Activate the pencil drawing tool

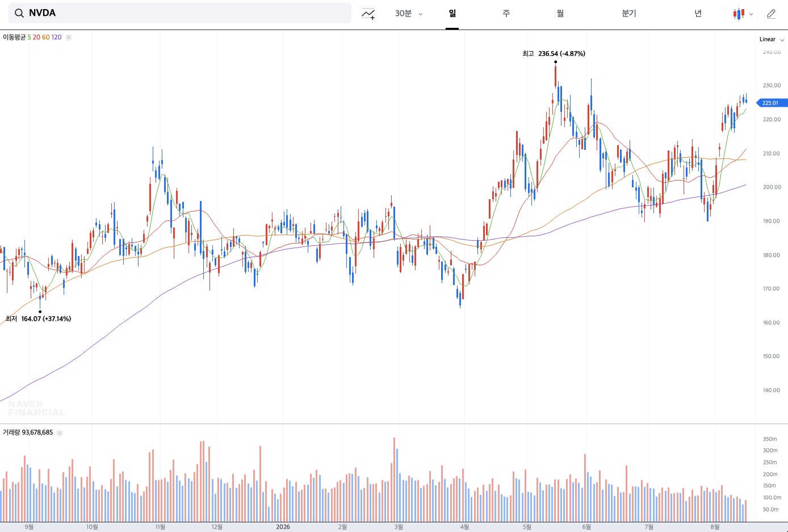click(x=771, y=14)
